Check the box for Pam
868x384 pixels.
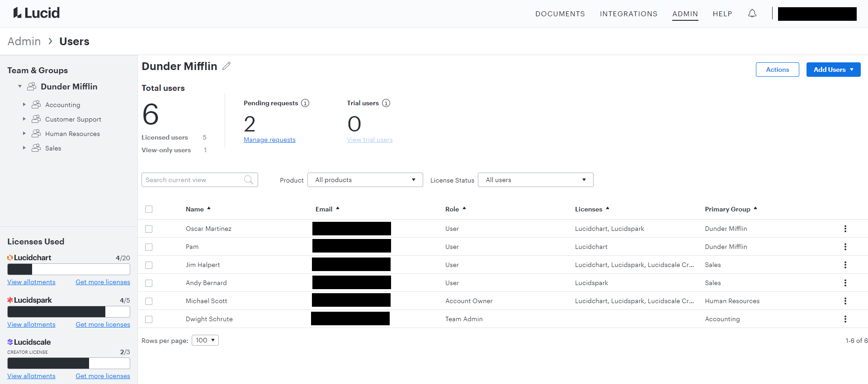coord(149,247)
